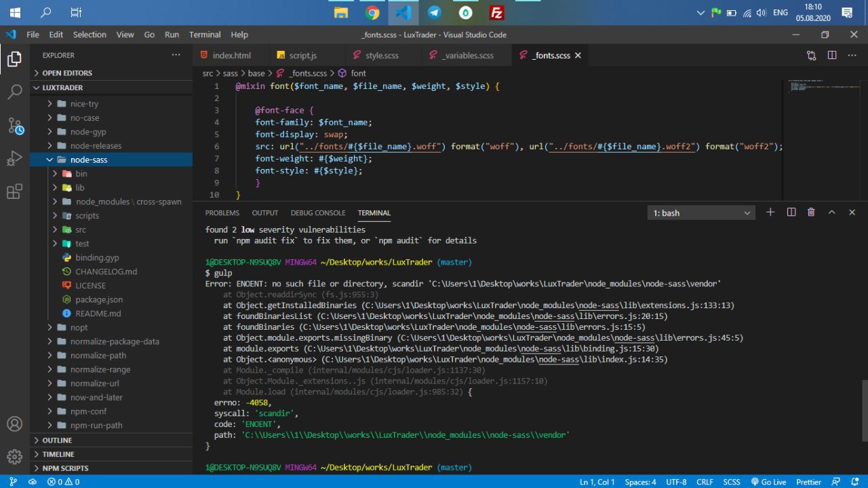Viewport: 868px width, 488px height.
Task: Click Prettier in status bar
Action: (x=807, y=482)
